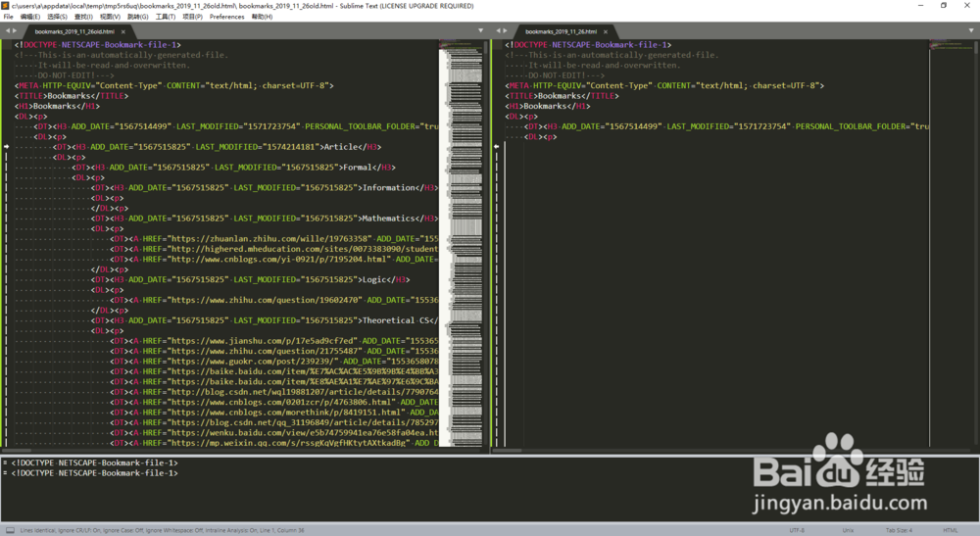
Task: Click next-tab arrow in right pane
Action: pos(506,30)
